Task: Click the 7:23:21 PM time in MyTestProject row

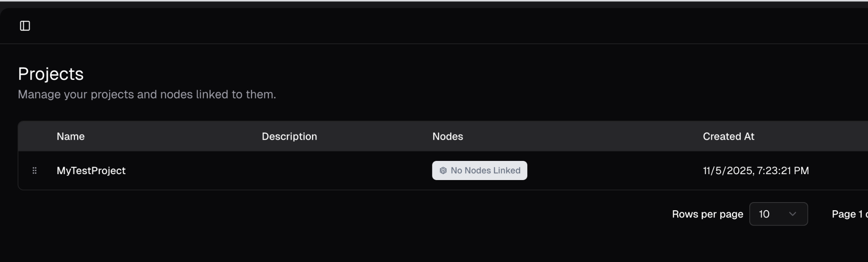Action: [783, 170]
